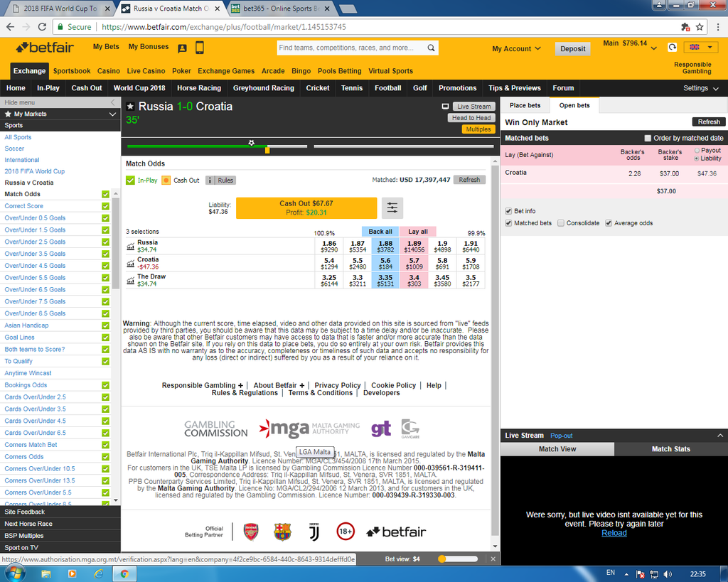
Task: Switch to the Place bets tab
Action: 525,105
